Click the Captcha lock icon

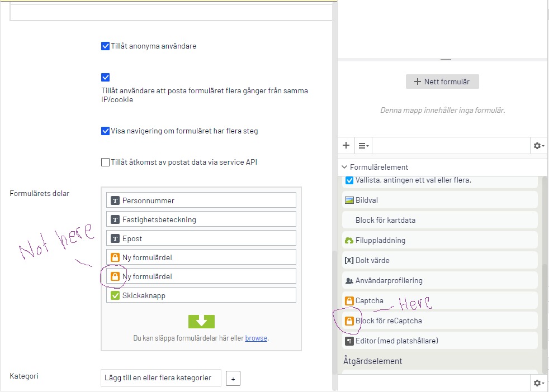tap(349, 300)
